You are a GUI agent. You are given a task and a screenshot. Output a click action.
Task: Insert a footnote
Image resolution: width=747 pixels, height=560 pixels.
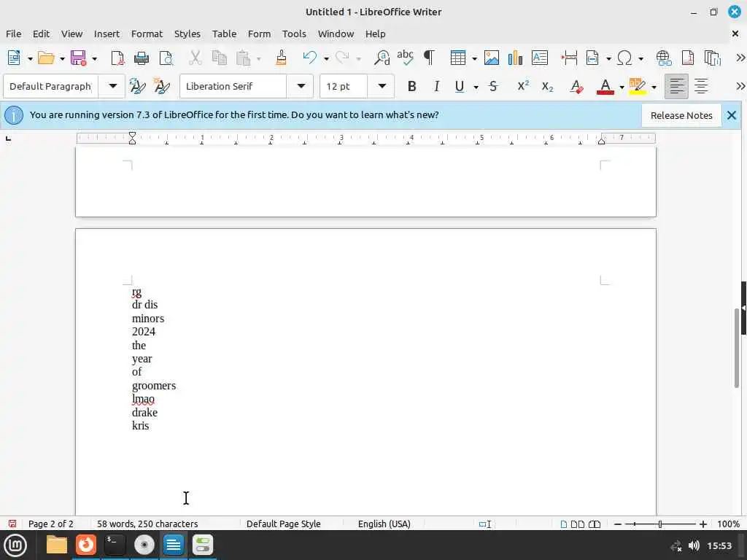click(x=687, y=58)
